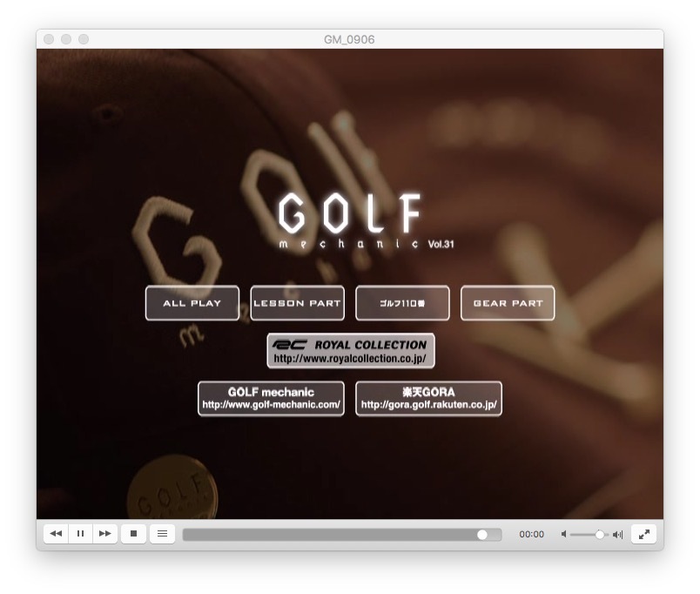Enter fullscreen with the expand arrows button
The height and width of the screenshot is (594, 700).
643,534
